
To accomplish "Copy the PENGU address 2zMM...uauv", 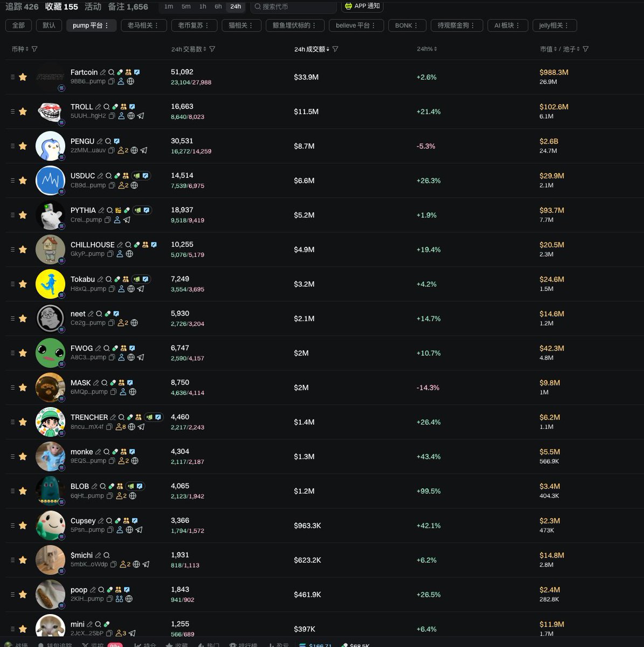I will pos(112,150).
